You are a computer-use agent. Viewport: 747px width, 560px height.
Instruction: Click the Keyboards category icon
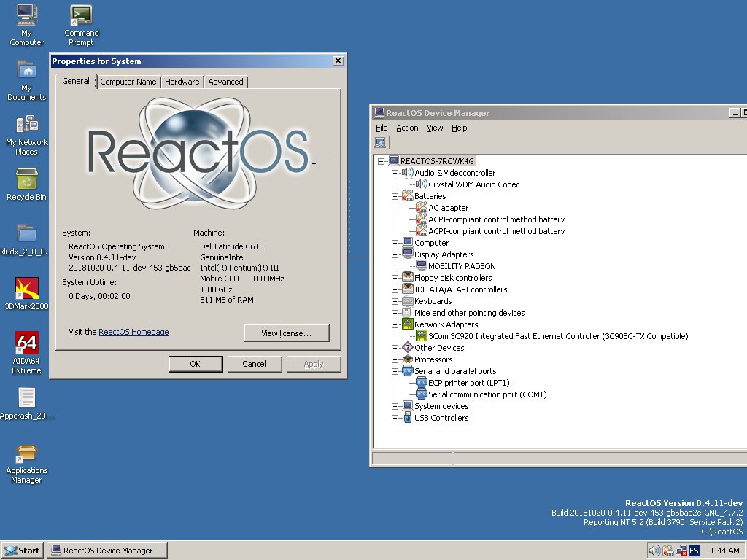pos(408,301)
